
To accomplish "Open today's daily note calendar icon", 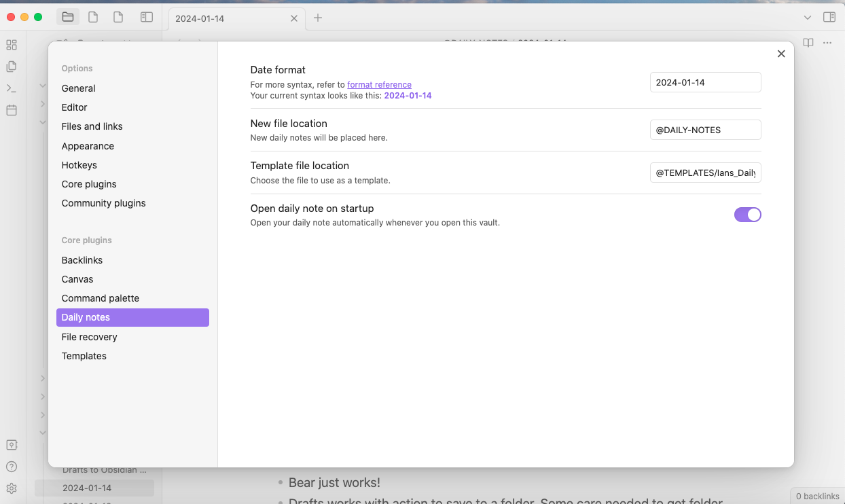I will click(12, 110).
